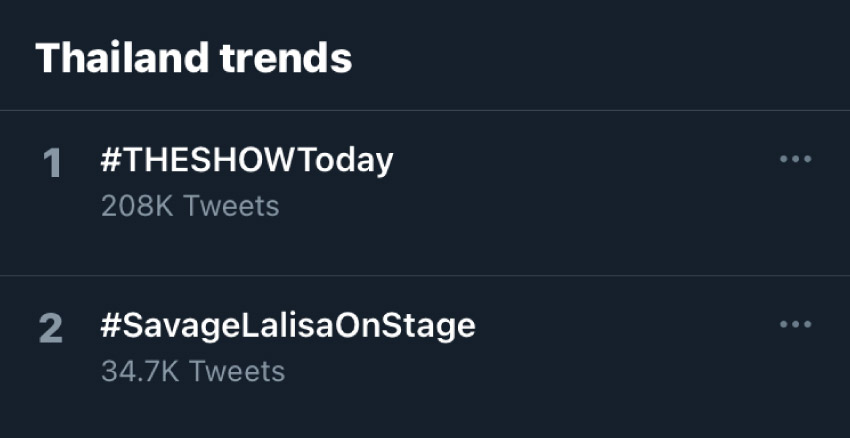View tweets for the second Thailand trend

[287, 325]
